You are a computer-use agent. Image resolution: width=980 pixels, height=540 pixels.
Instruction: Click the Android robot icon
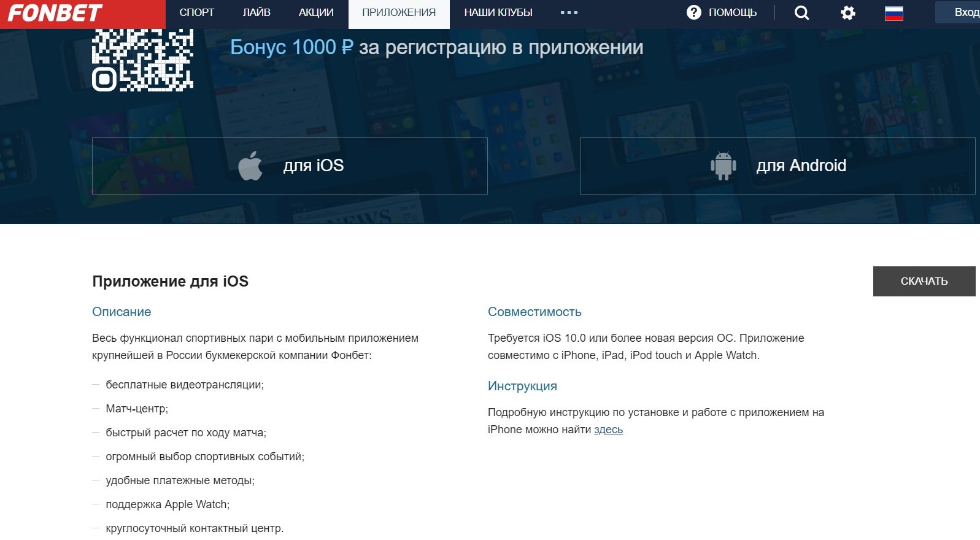point(723,166)
